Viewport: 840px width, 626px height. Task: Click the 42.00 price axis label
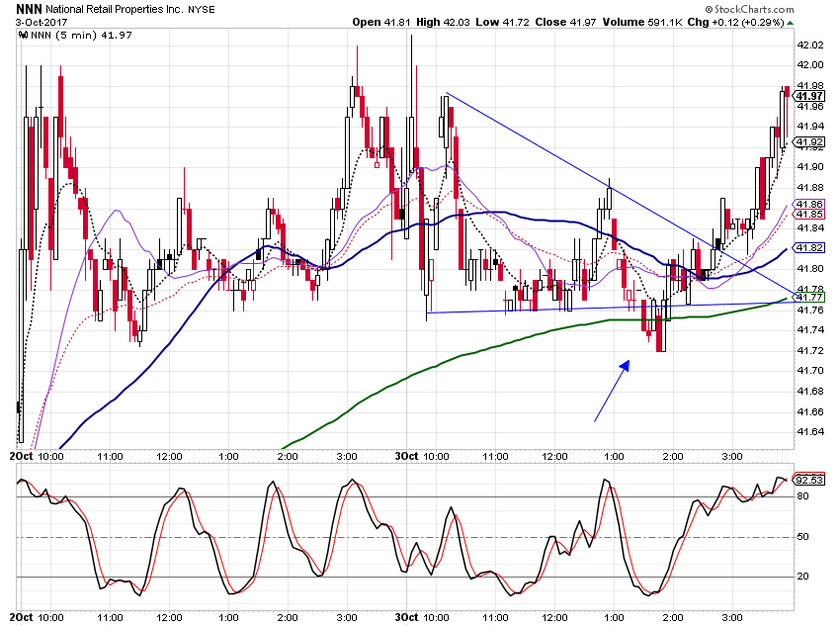(810, 65)
